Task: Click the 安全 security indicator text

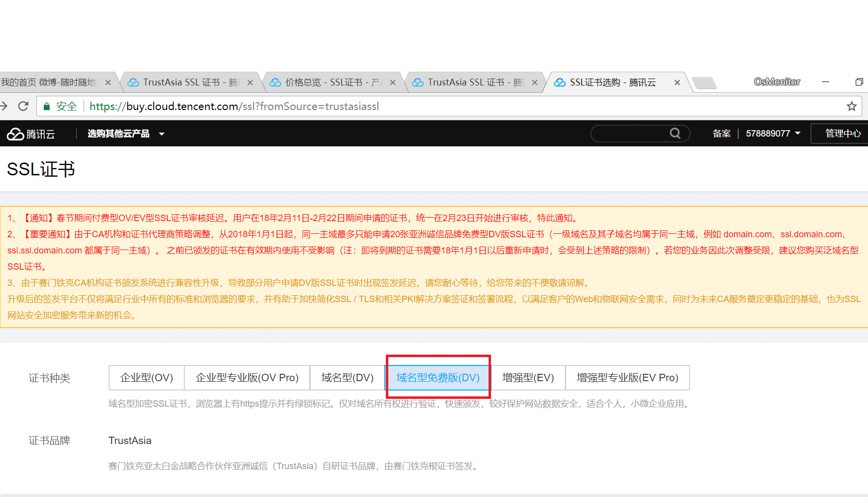Action: [66, 106]
